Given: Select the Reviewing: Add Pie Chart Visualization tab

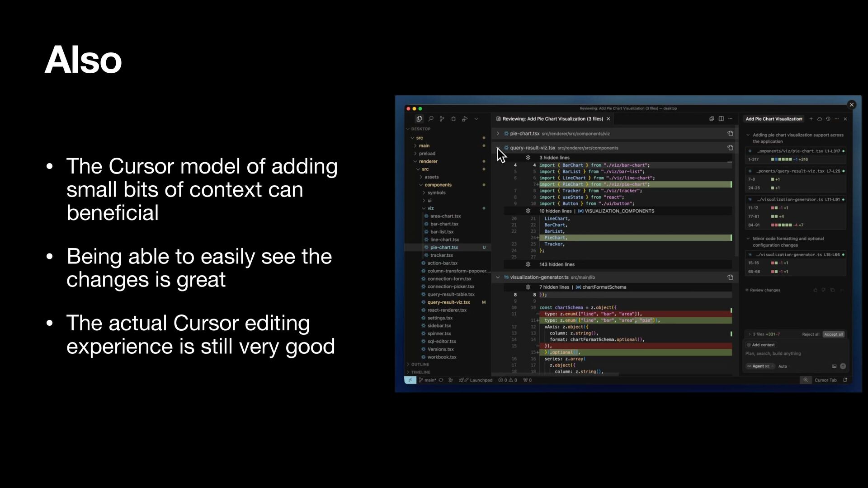Looking at the screenshot, I should click(552, 119).
